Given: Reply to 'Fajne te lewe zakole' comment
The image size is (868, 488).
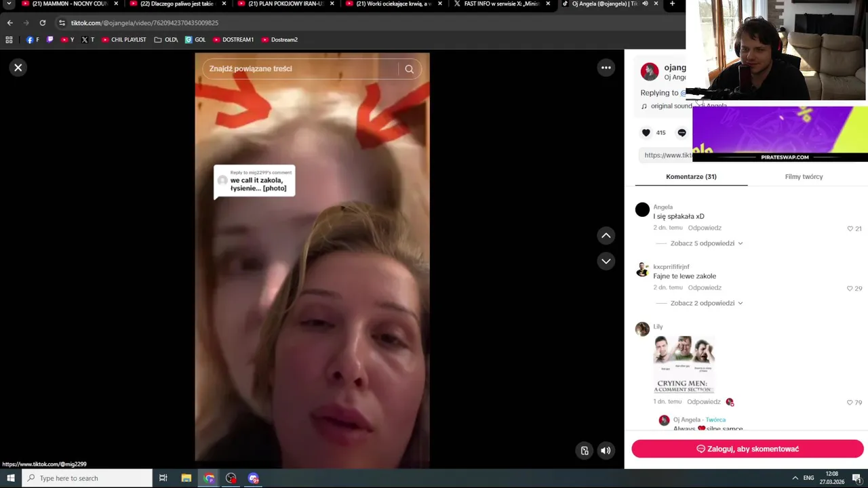Looking at the screenshot, I should tap(705, 287).
